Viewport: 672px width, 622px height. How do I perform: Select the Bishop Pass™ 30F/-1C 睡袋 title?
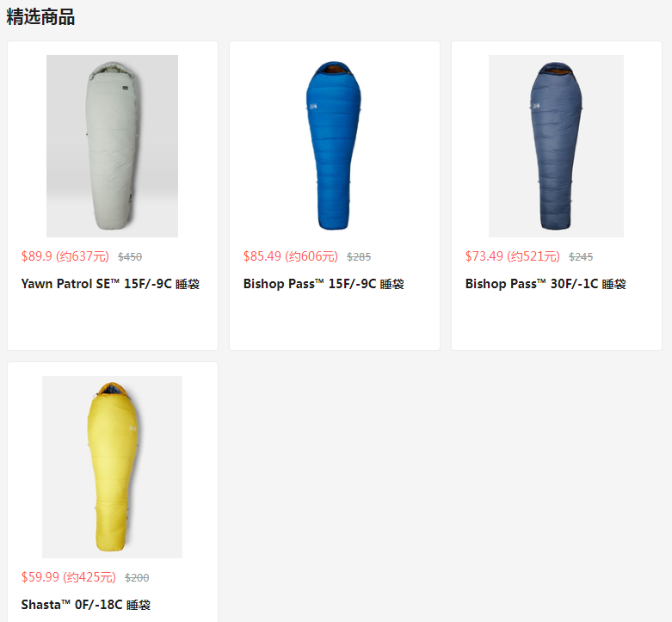[546, 284]
